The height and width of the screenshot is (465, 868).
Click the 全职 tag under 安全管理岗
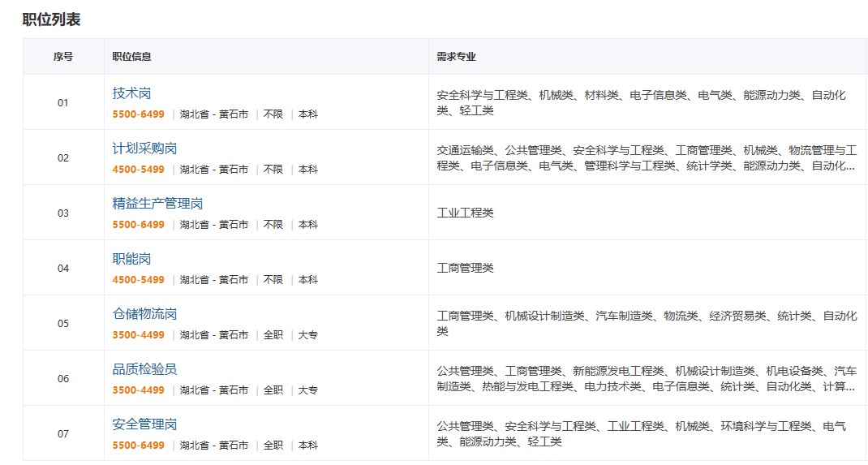click(273, 446)
